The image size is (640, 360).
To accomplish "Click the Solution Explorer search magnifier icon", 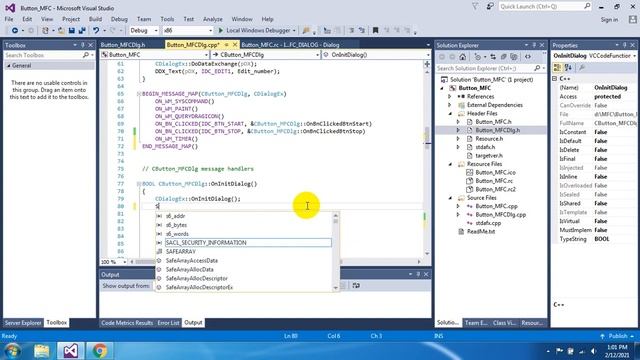I will point(537,68).
